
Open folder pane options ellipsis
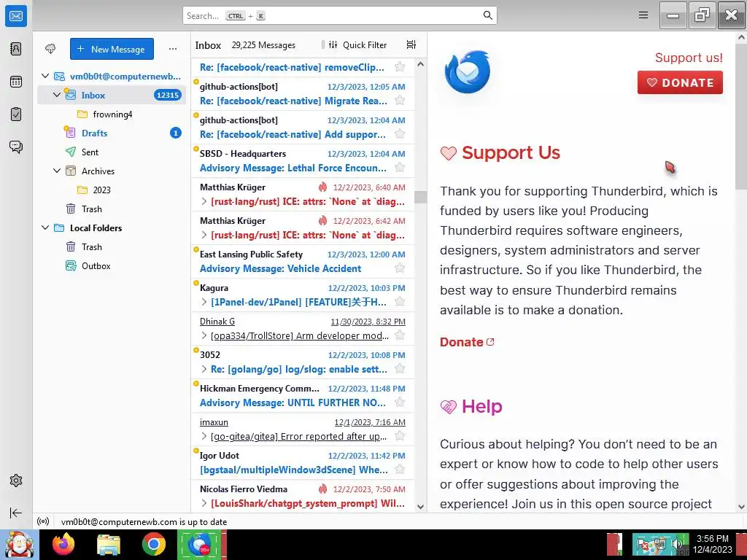pyautogui.click(x=173, y=49)
